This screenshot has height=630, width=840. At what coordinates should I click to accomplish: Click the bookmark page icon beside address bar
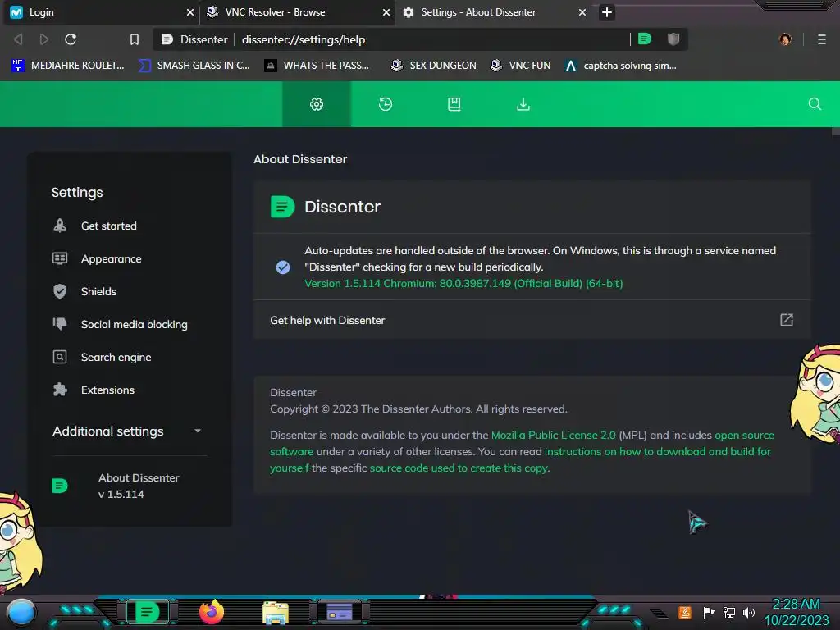[135, 39]
